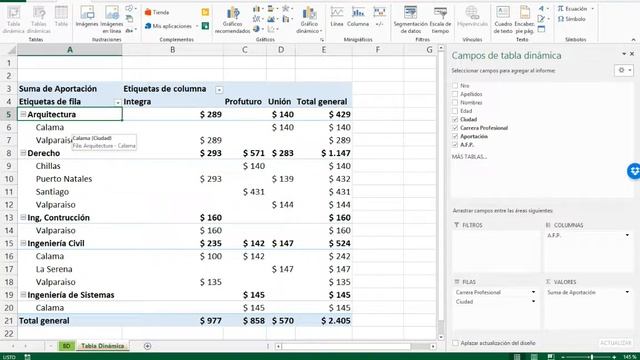Click the blue Dropbox badge icon

point(634,171)
